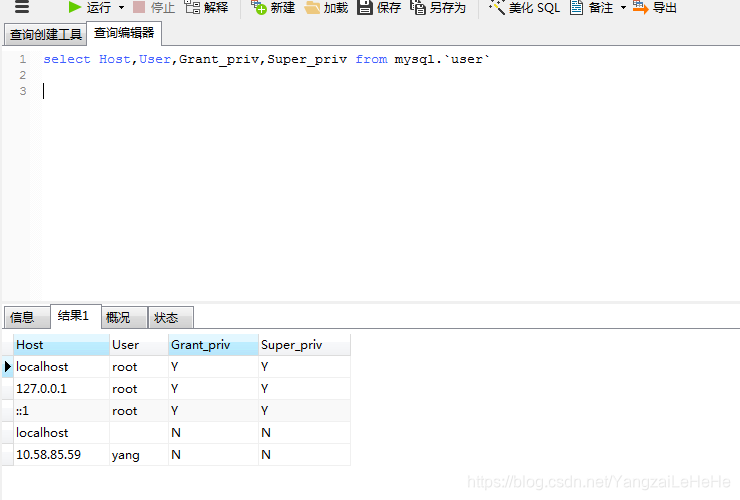Viewport: 740px width, 500px height.
Task: Click 'select' keyword in the query
Action: 67,59
